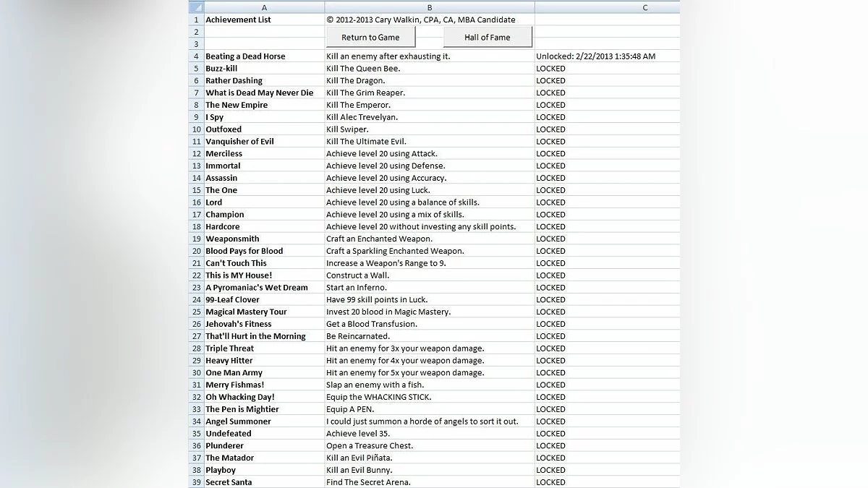Screen dimensions: 868x488
Task: Click the Achieve level 35 cell
Action: (430, 434)
